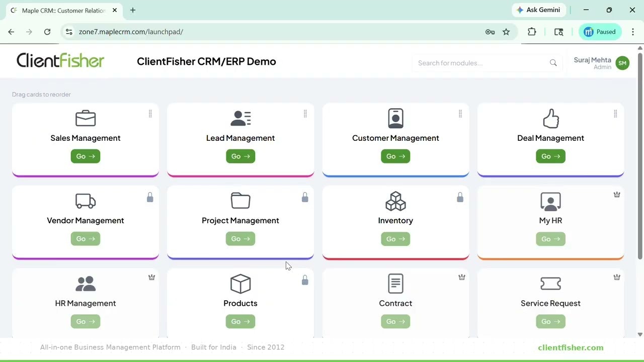Bookmark this page with star icon
The width and height of the screenshot is (644, 362).
point(506,32)
